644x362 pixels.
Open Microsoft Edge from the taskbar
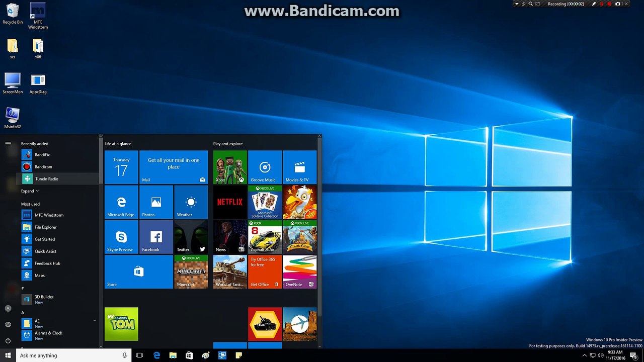(x=156, y=355)
